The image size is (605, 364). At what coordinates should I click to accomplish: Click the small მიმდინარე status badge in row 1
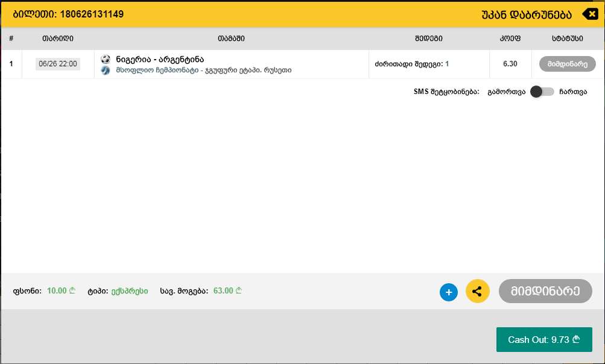567,64
